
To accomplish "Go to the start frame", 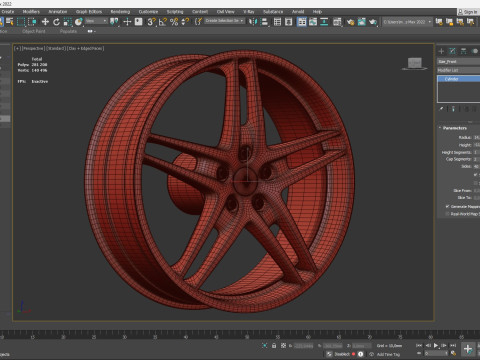I will point(419,346).
